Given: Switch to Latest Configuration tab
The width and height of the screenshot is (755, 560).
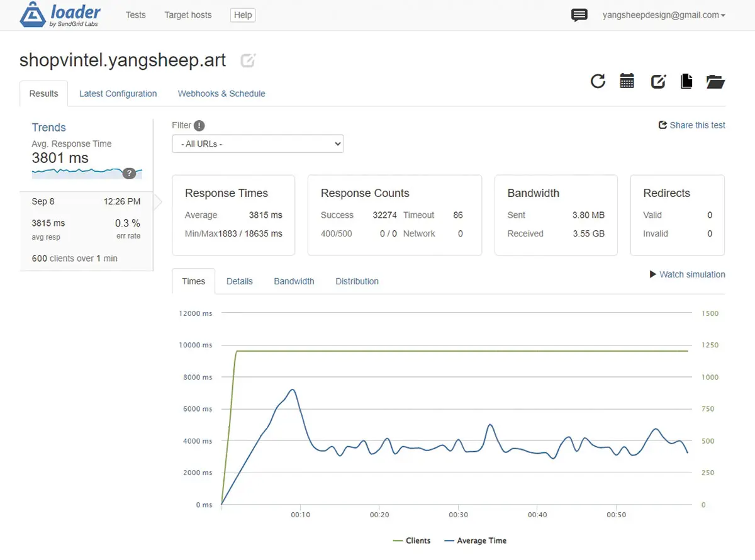Looking at the screenshot, I should 118,94.
